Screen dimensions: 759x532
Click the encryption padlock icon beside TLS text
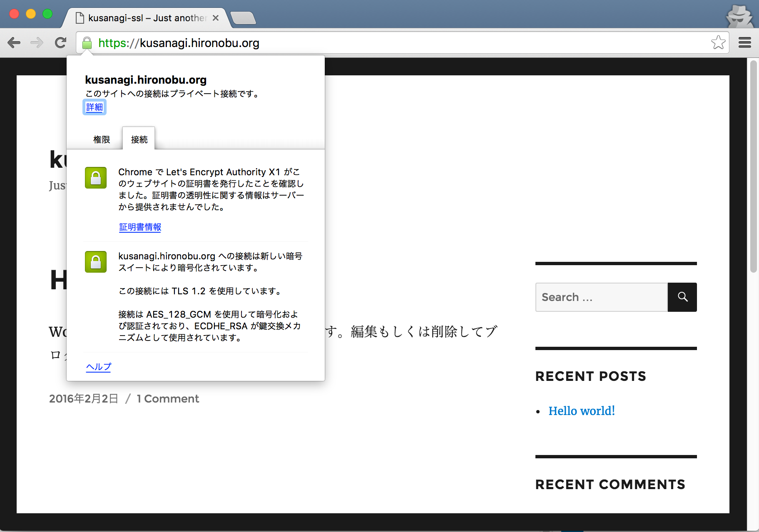pos(96,262)
